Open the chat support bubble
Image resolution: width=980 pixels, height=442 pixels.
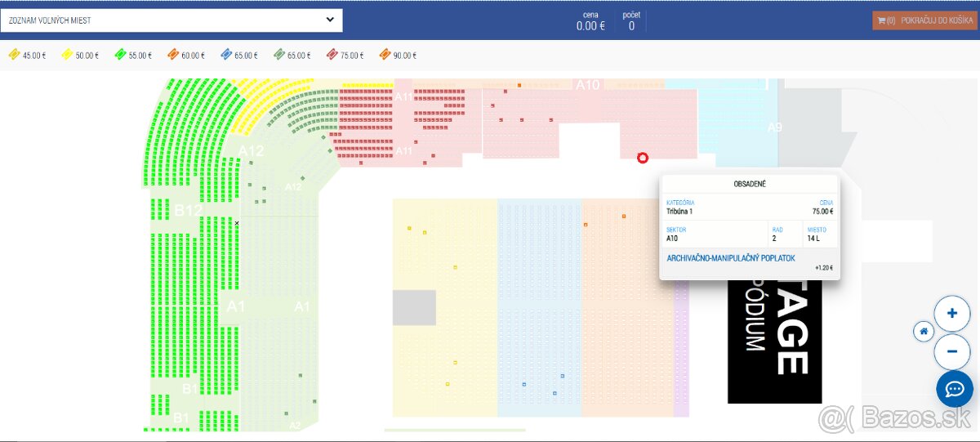[955, 389]
